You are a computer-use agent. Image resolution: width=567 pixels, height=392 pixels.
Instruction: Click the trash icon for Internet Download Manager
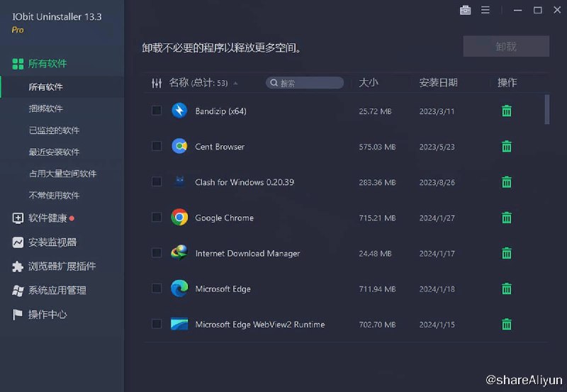tap(507, 253)
